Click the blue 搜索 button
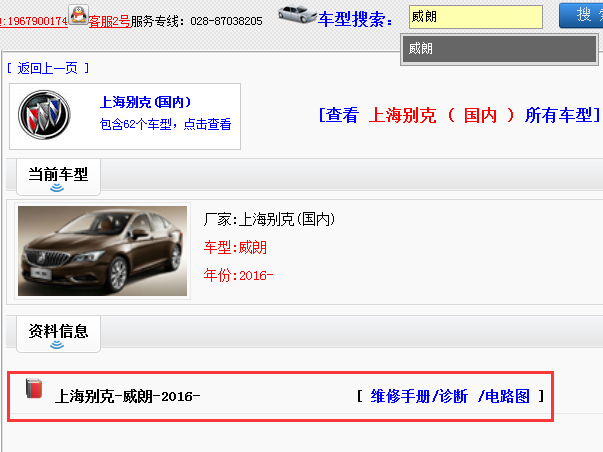 click(x=581, y=16)
